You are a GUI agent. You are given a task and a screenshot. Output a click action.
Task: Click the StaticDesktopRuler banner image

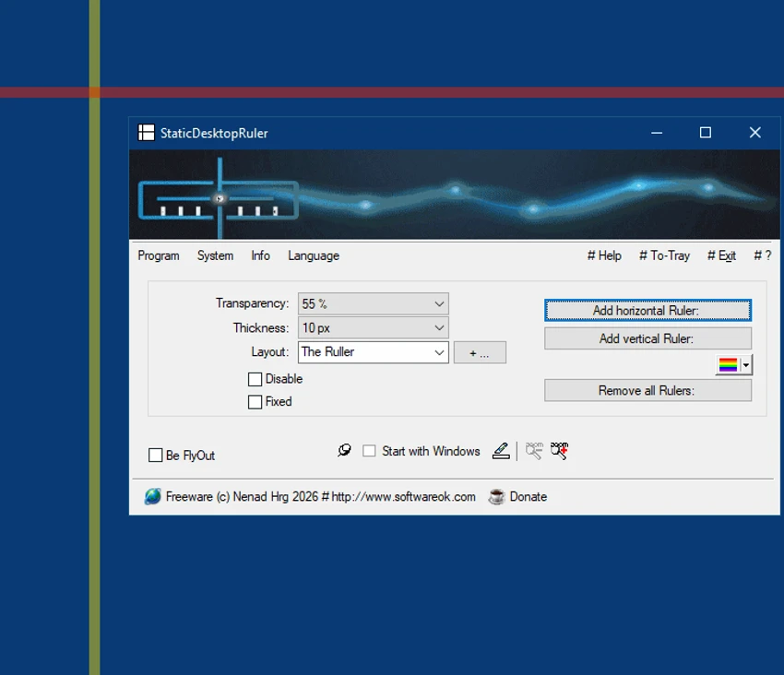click(454, 195)
